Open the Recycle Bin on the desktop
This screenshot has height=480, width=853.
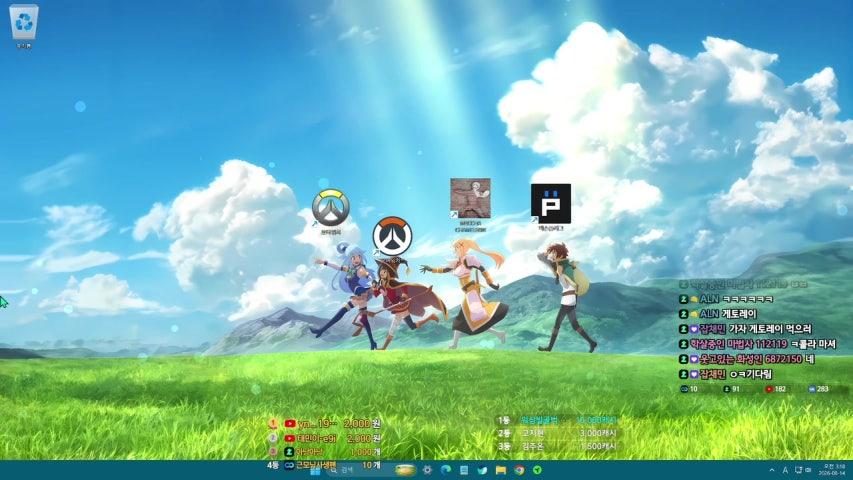pos(23,26)
